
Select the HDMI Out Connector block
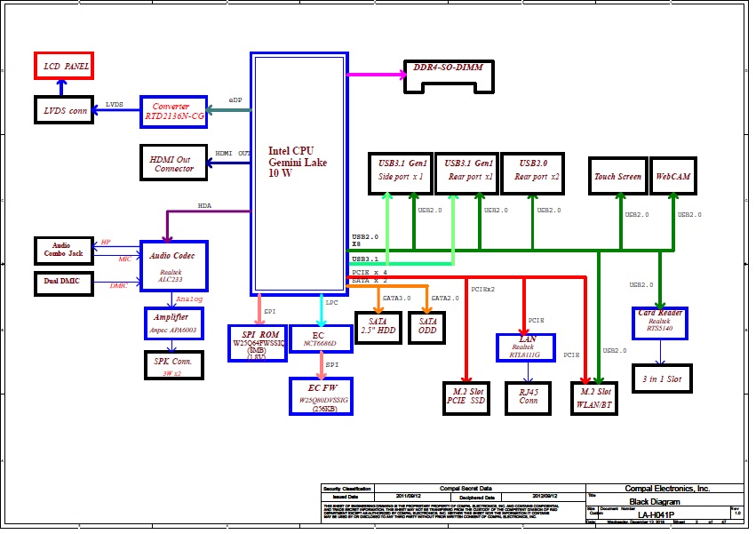coord(173,163)
